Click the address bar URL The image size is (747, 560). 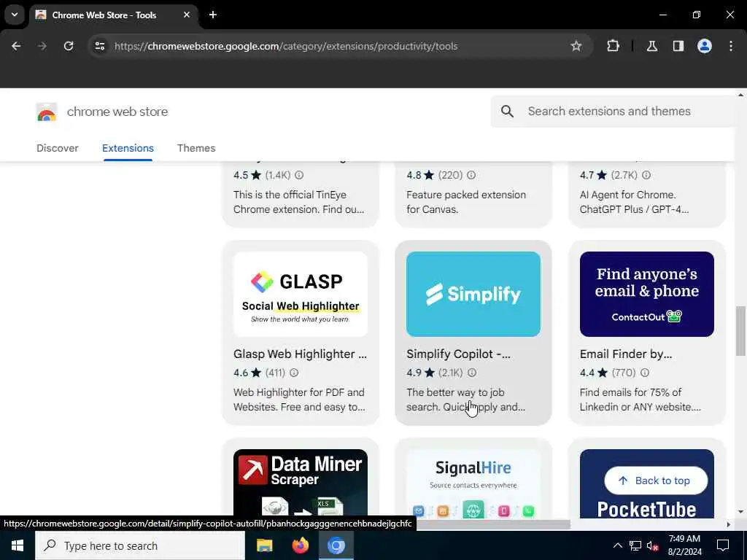coord(286,46)
